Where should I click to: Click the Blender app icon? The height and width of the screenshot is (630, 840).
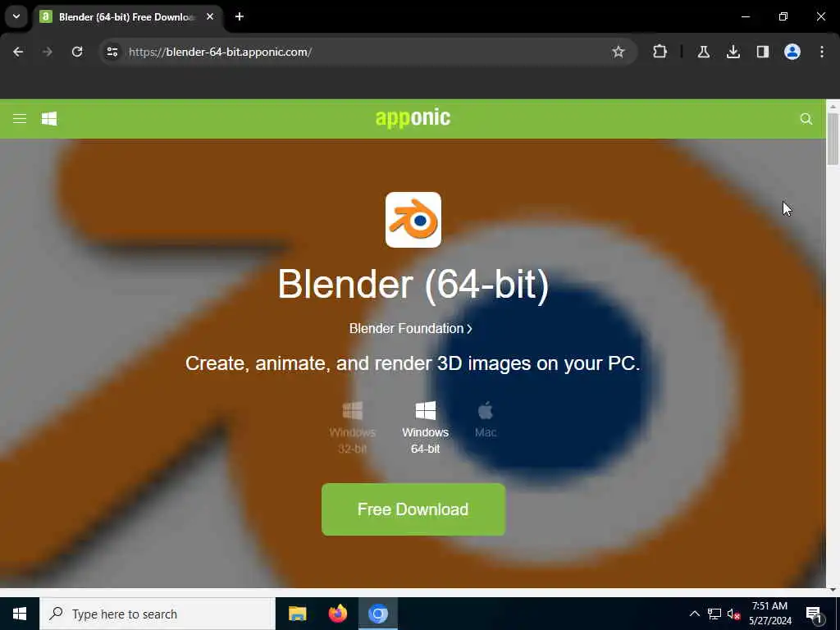point(413,220)
